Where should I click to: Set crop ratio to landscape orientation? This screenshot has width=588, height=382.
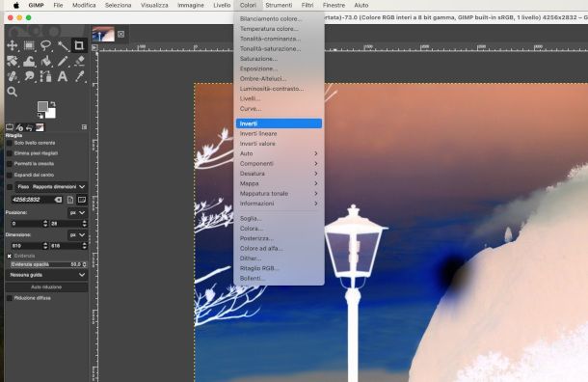tap(82, 200)
